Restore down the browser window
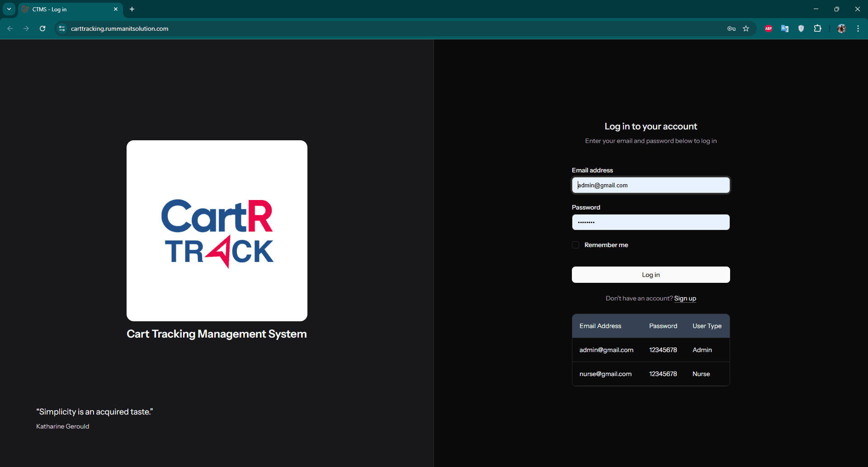868x467 pixels. point(837,9)
